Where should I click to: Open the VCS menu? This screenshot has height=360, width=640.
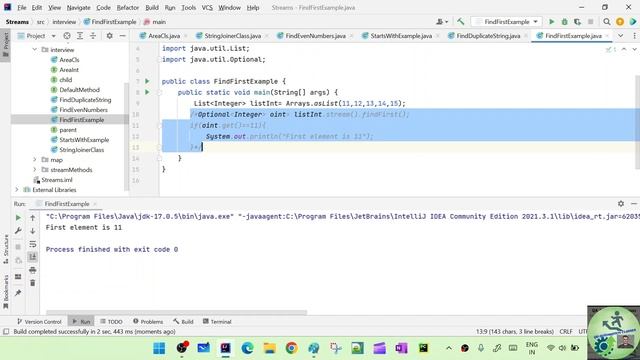tap(207, 8)
